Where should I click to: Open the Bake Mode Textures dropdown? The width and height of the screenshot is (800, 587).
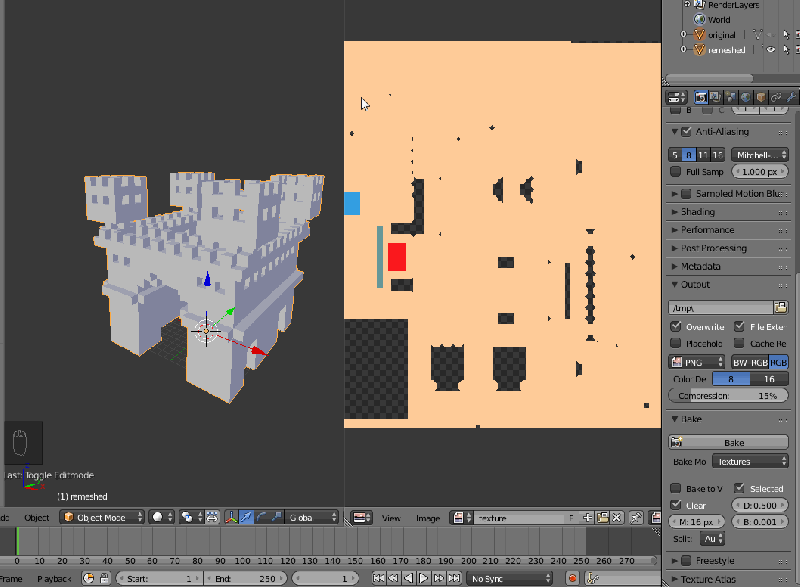(750, 460)
